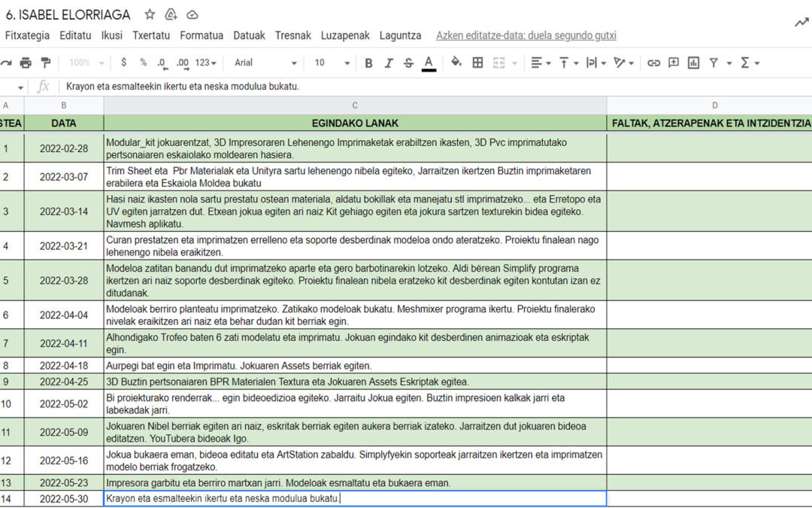
Task: Open the text color picker
Action: [x=429, y=63]
